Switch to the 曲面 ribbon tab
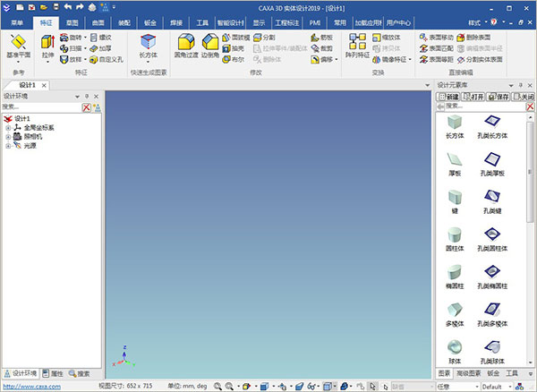Image resolution: width=537 pixels, height=392 pixels. [98, 22]
